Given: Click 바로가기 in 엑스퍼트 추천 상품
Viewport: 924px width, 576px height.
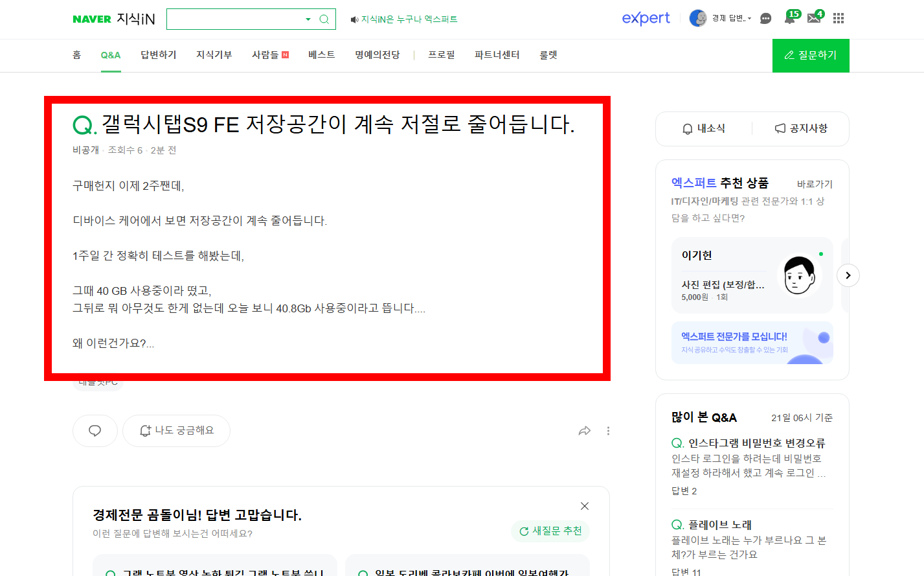Looking at the screenshot, I should [815, 184].
